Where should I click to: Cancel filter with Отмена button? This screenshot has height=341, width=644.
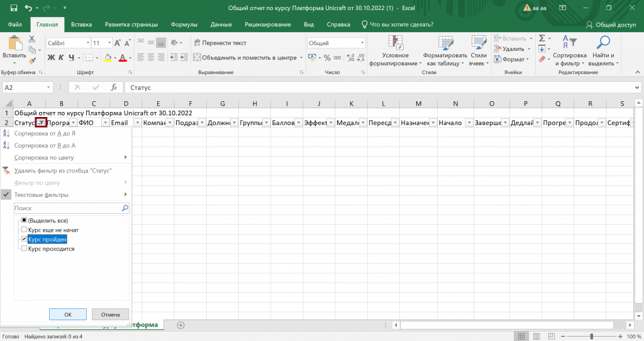point(111,315)
